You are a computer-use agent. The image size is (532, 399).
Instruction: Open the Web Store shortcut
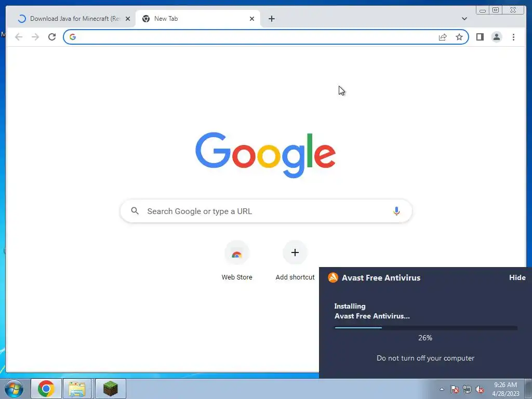237,261
